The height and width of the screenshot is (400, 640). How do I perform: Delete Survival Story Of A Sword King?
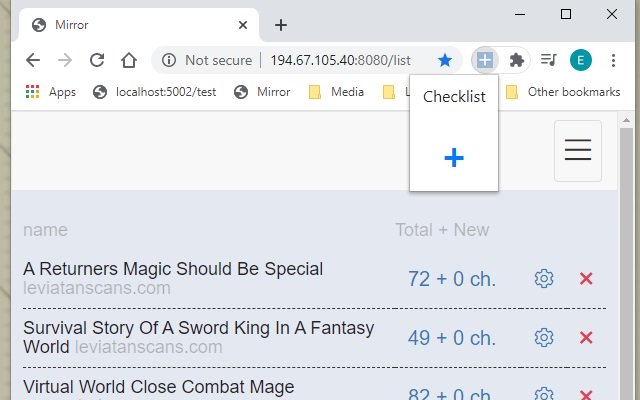tap(586, 338)
